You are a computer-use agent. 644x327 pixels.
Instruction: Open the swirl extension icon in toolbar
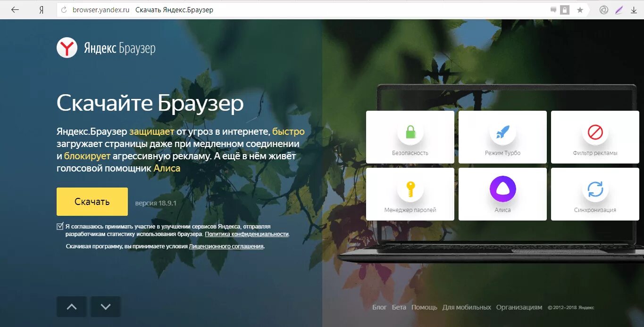point(603,9)
